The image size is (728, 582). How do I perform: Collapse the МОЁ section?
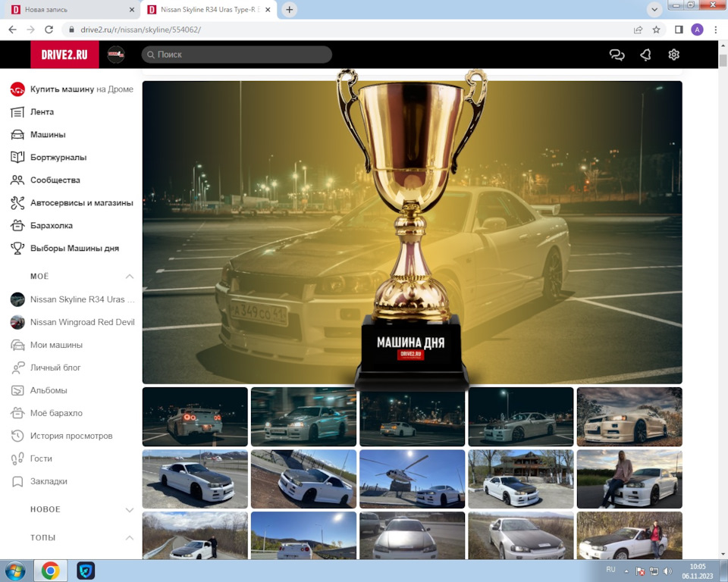click(x=130, y=277)
